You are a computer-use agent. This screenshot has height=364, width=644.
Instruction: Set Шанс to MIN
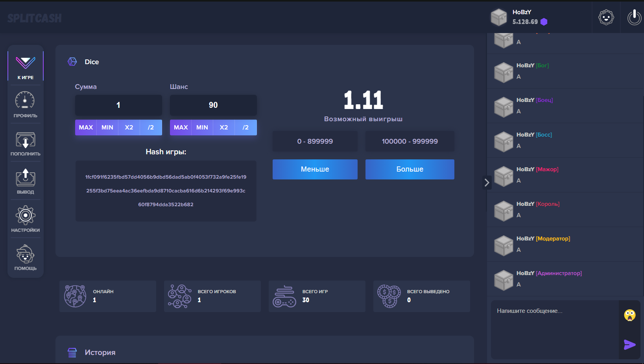[x=202, y=127]
